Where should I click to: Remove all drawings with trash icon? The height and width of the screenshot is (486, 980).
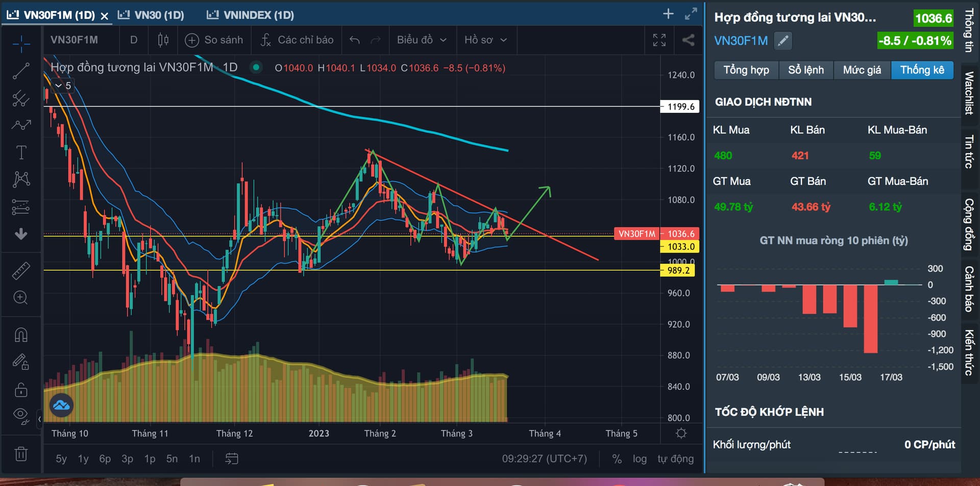coord(21,453)
